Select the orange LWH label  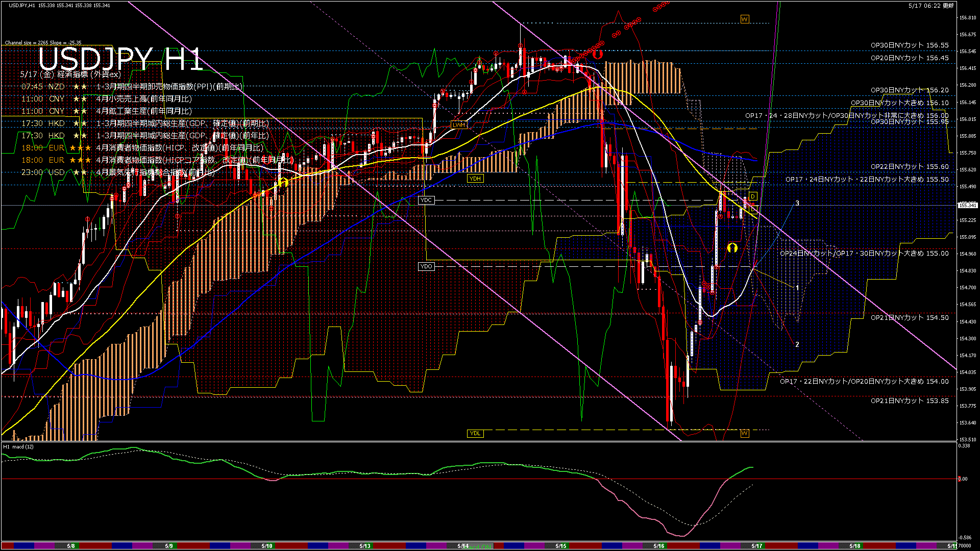(459, 124)
